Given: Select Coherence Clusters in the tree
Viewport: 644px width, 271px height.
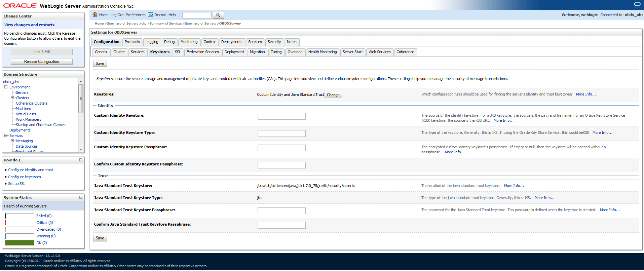Looking at the screenshot, I should (x=32, y=103).
